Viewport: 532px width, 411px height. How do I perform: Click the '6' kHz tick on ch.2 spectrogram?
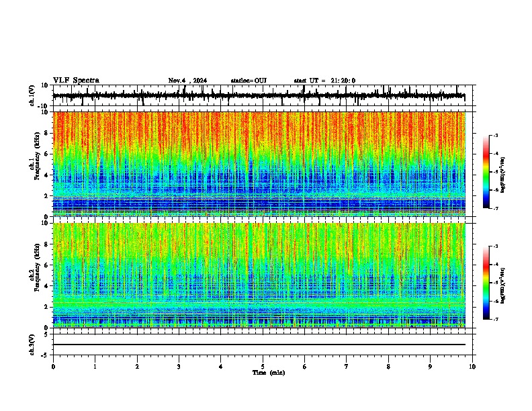pyautogui.click(x=46, y=265)
